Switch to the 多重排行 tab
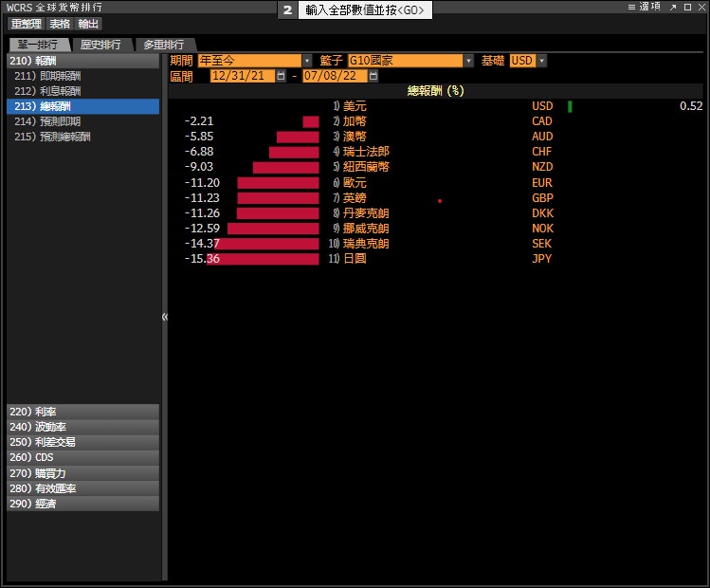The width and height of the screenshot is (710, 588). coord(164,45)
